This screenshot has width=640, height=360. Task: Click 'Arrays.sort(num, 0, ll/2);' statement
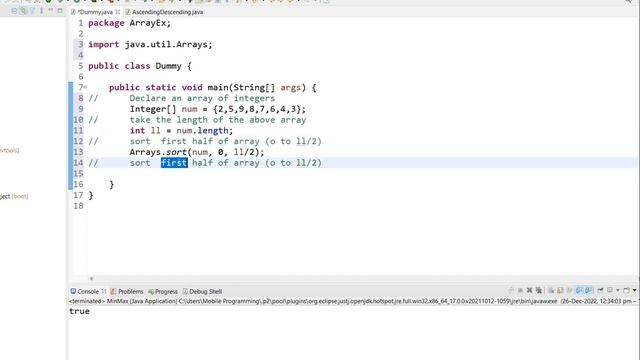[197, 152]
